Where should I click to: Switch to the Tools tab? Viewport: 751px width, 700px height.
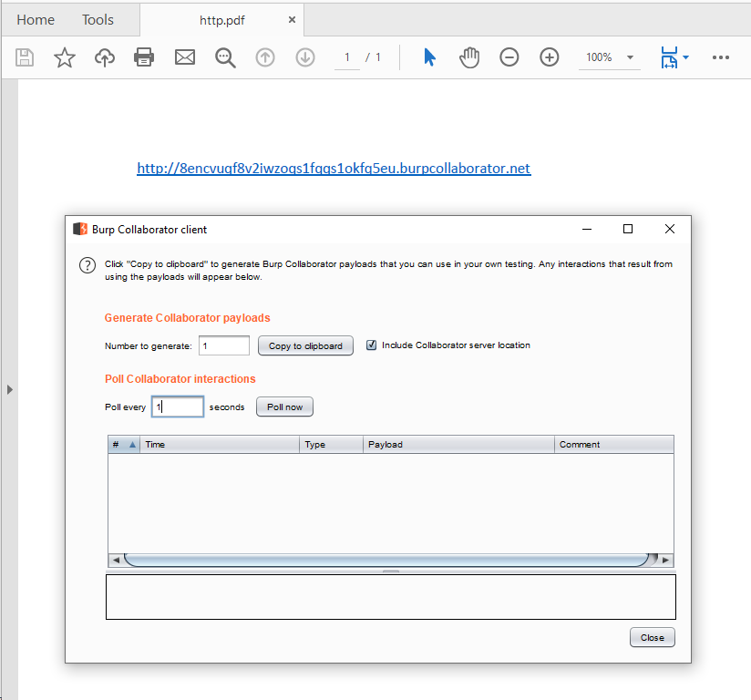pos(98,20)
